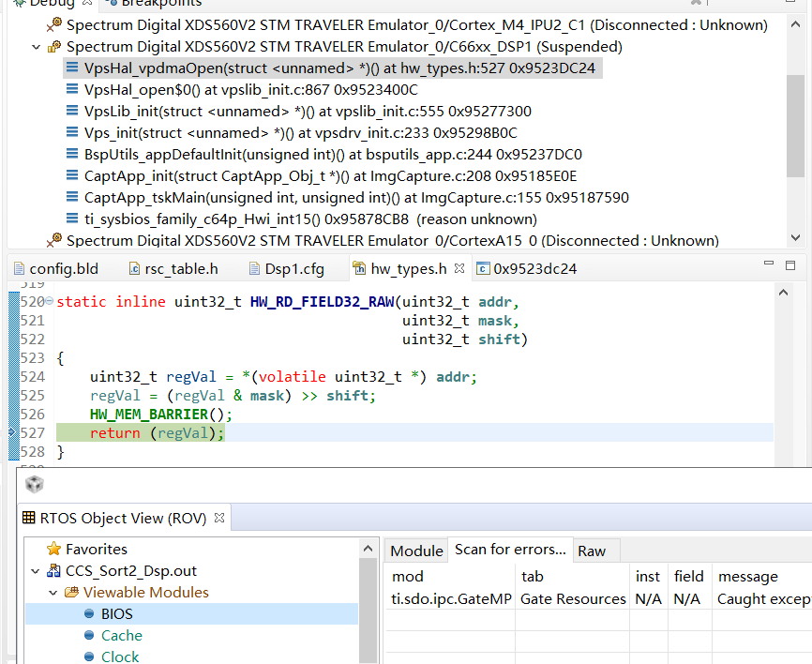The height and width of the screenshot is (664, 812).
Task: Select the CaptApp_tskMain stack frame
Action: click(356, 198)
